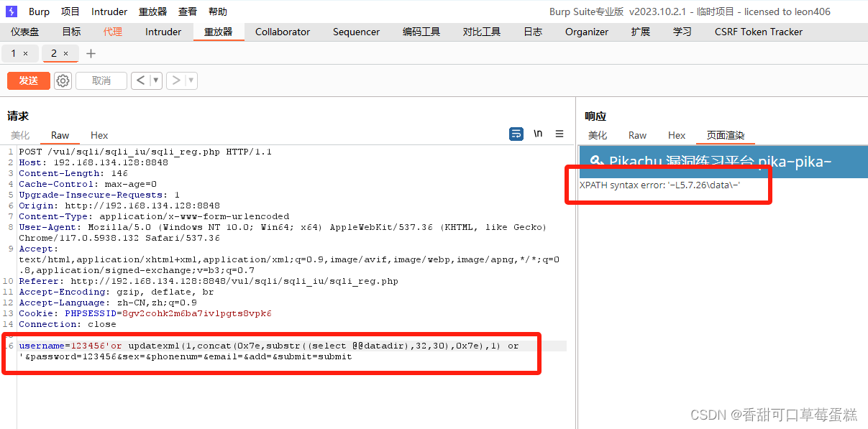This screenshot has height=429, width=868.
Task: Click the POST request line
Action: point(145,152)
